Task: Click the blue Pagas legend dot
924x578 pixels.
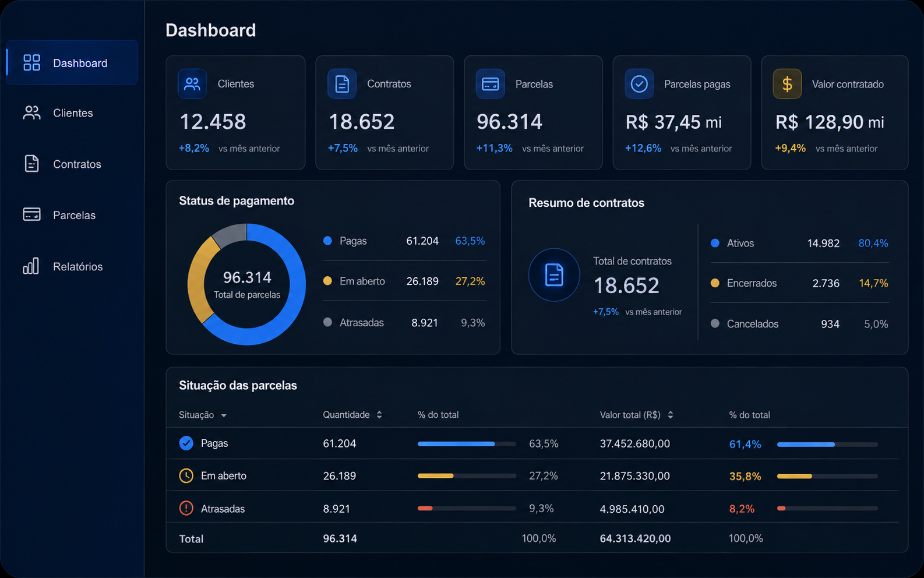Action: click(x=327, y=241)
